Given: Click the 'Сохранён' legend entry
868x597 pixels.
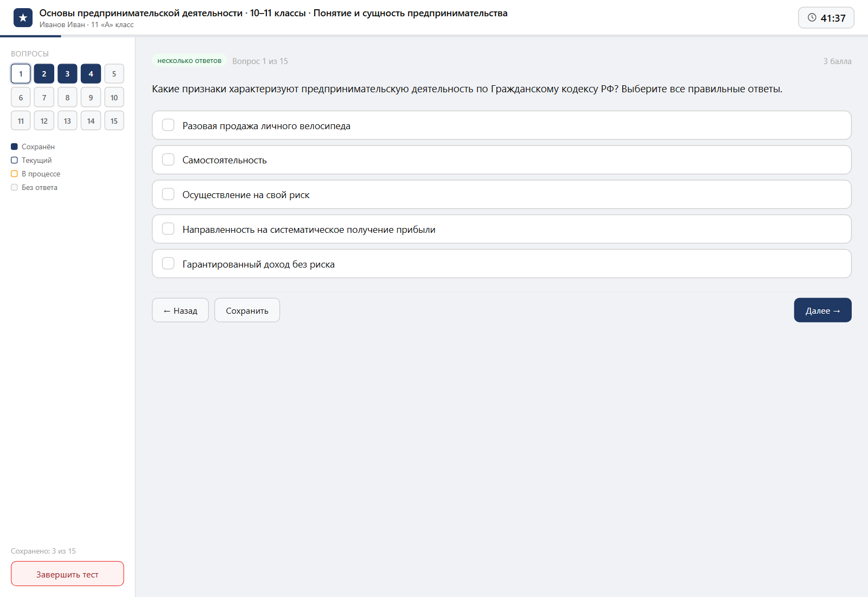Looking at the screenshot, I should [x=33, y=147].
